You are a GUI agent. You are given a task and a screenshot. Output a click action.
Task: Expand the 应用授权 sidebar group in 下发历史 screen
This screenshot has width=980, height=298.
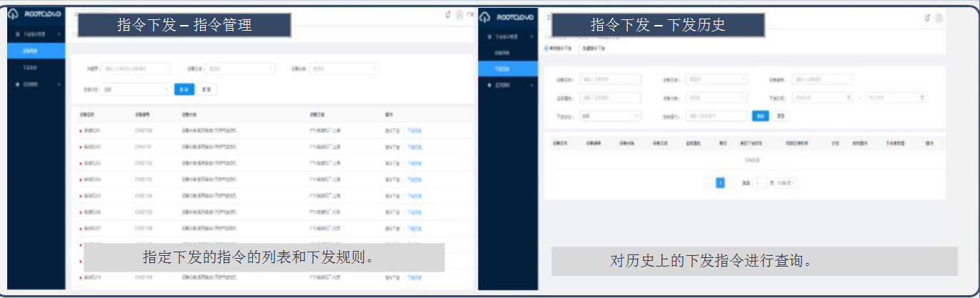(508, 85)
